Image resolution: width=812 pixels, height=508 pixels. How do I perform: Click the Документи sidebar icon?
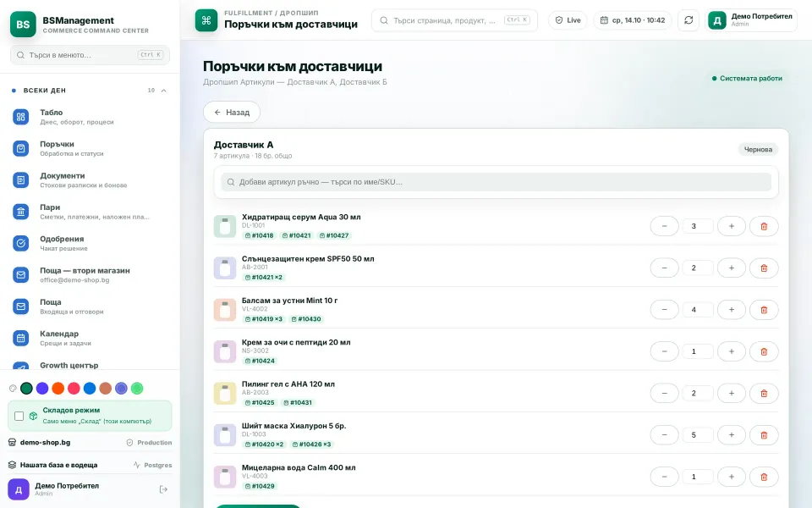pos(20,180)
